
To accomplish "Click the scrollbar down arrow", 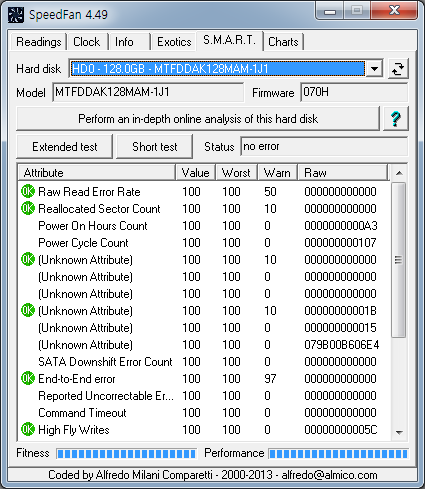I will point(399,432).
